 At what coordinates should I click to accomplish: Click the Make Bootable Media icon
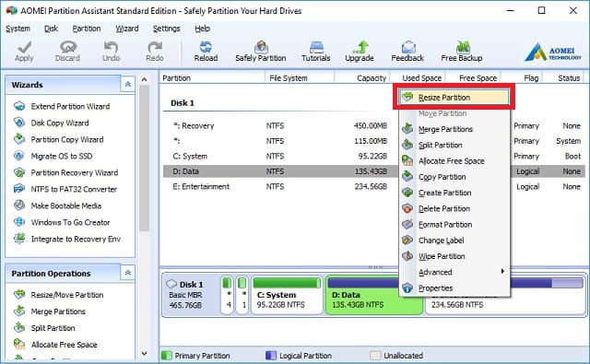[19, 205]
